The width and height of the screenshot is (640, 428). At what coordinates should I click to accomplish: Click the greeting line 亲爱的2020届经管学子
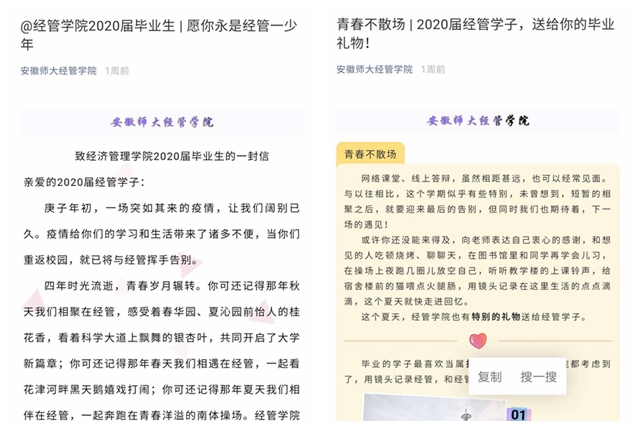pyautogui.click(x=84, y=181)
